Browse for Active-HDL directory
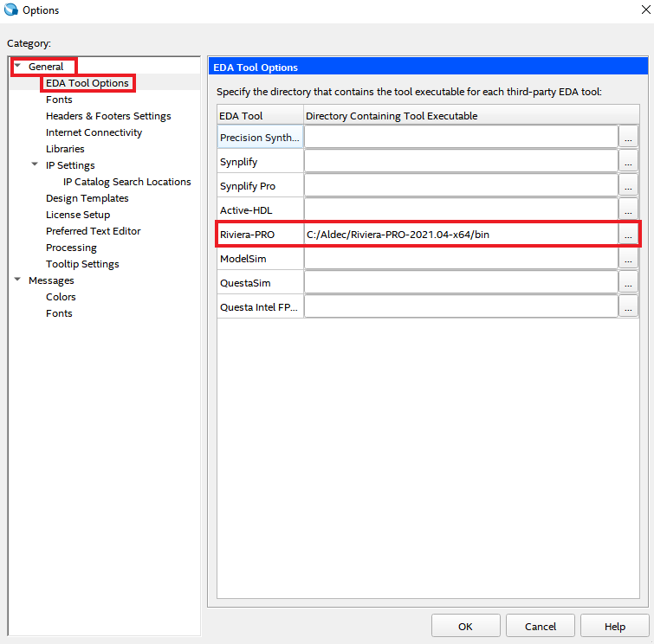654x644 pixels. 628,209
